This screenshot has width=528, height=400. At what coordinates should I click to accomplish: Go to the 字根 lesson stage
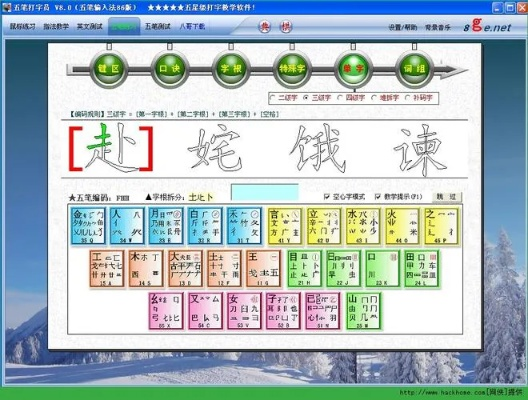pyautogui.click(x=231, y=69)
